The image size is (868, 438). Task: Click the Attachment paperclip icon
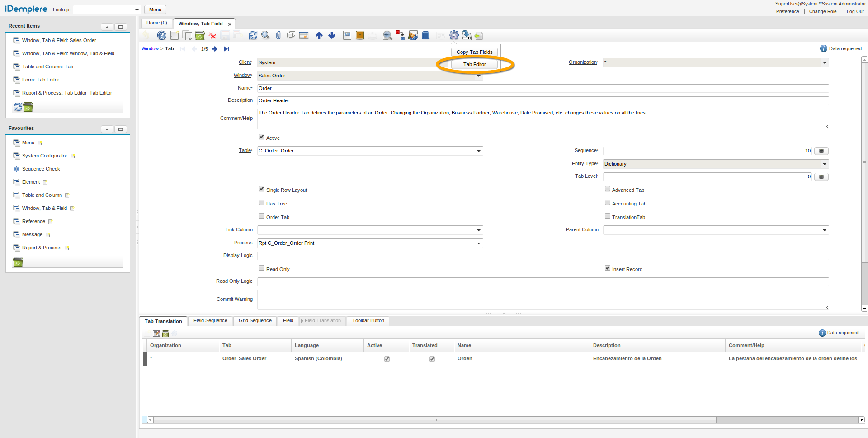[x=278, y=35]
